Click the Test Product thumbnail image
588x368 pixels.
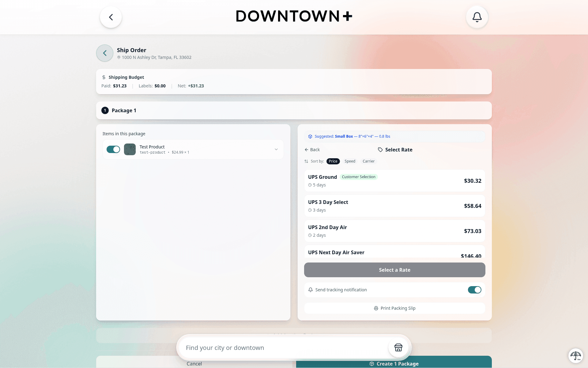[x=130, y=149]
